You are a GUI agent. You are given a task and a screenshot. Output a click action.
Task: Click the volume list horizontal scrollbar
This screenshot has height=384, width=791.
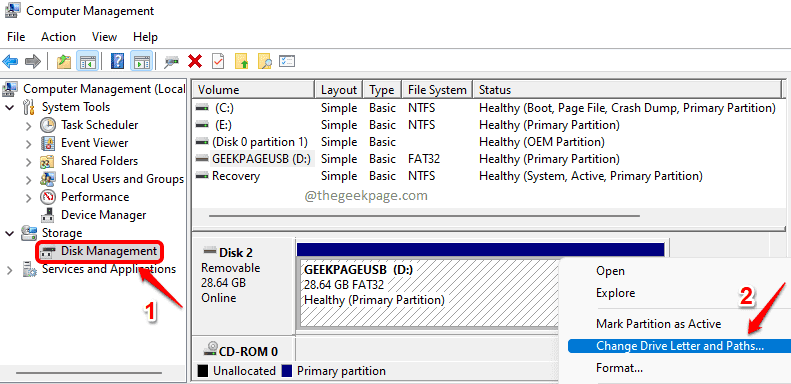coord(424,216)
